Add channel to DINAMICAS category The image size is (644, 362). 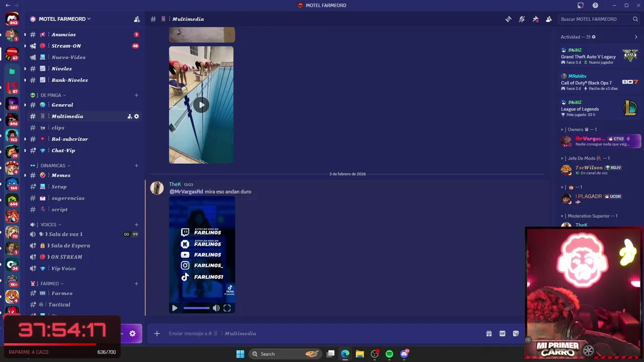pos(136,165)
